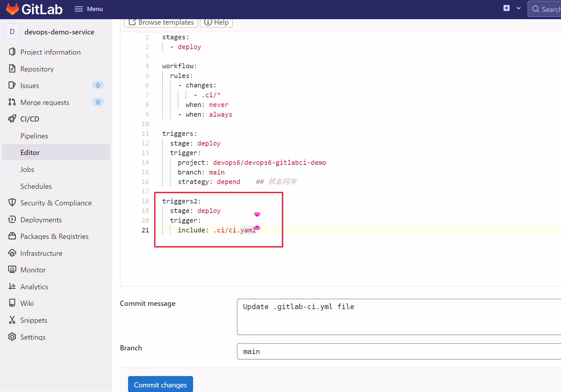Click the Commit changes button
The height and width of the screenshot is (392, 561).
click(x=160, y=385)
